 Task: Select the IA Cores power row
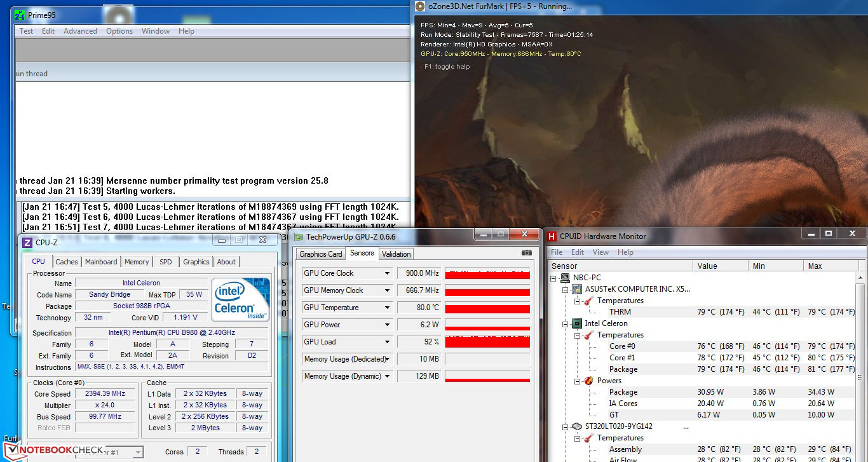click(703, 404)
